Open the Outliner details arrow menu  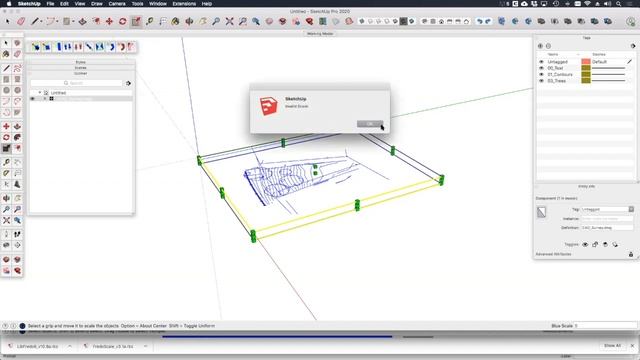tap(128, 83)
